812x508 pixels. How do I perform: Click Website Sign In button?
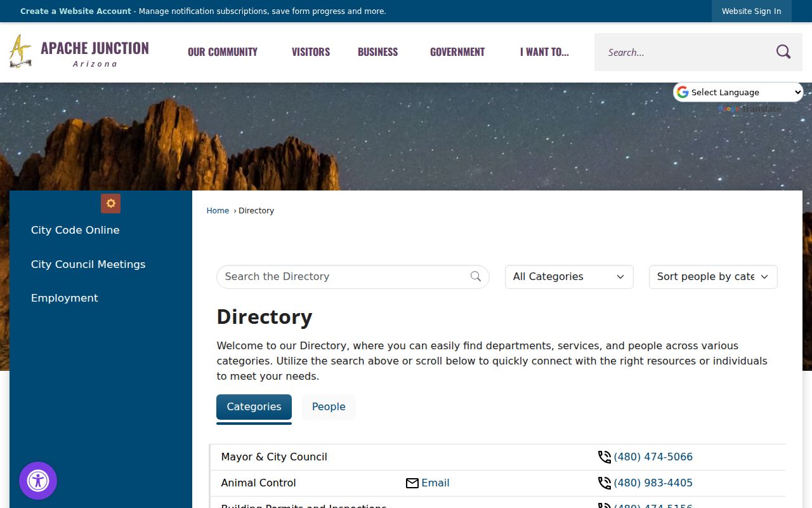752,11
